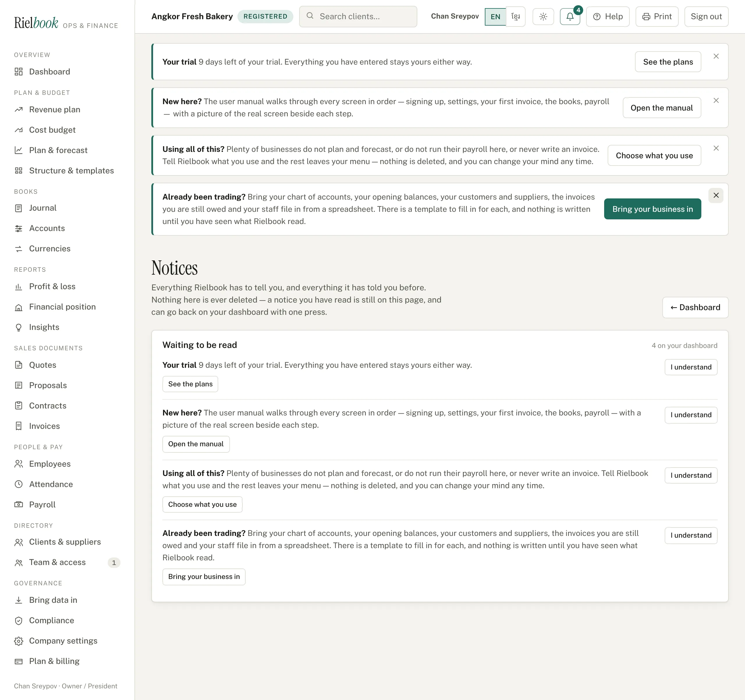Open Cost budget page
Screen dimensions: 745x700
67,130
